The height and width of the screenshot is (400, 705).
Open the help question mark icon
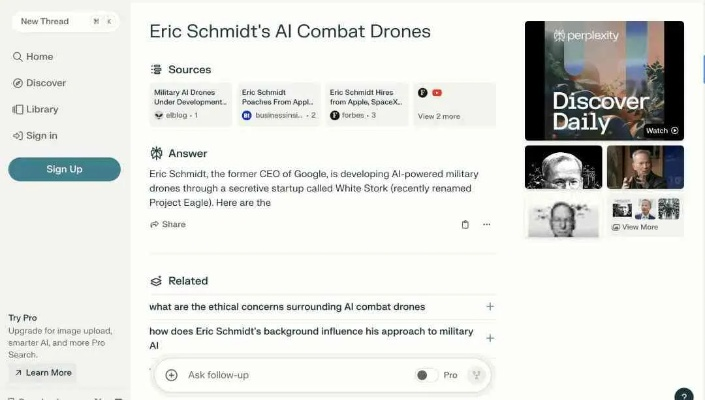[683, 395]
